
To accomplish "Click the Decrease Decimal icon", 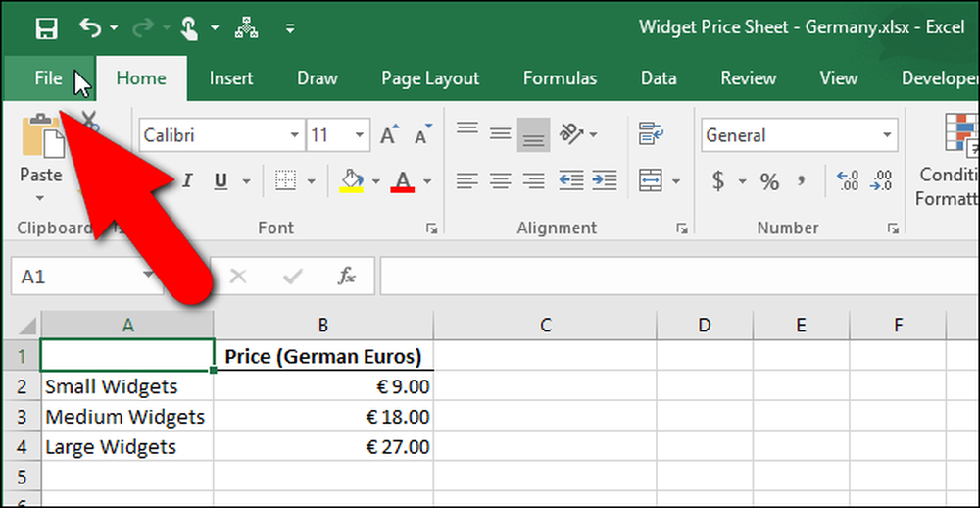I will point(881,181).
